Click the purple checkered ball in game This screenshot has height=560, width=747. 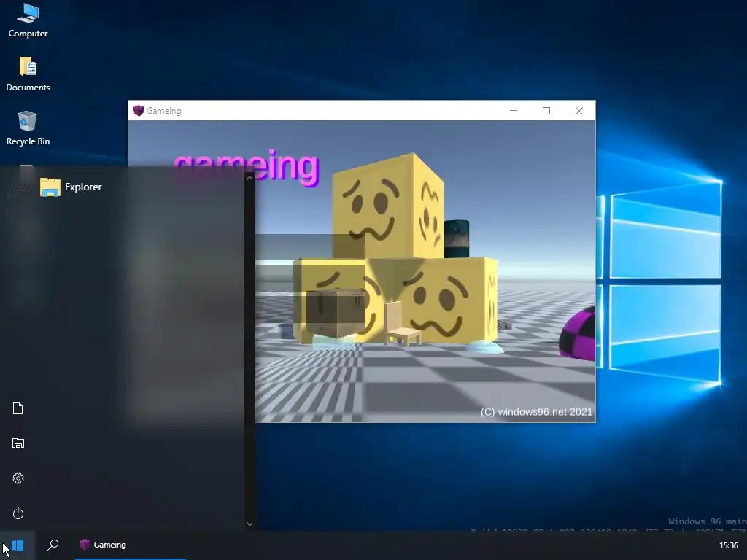(578, 334)
